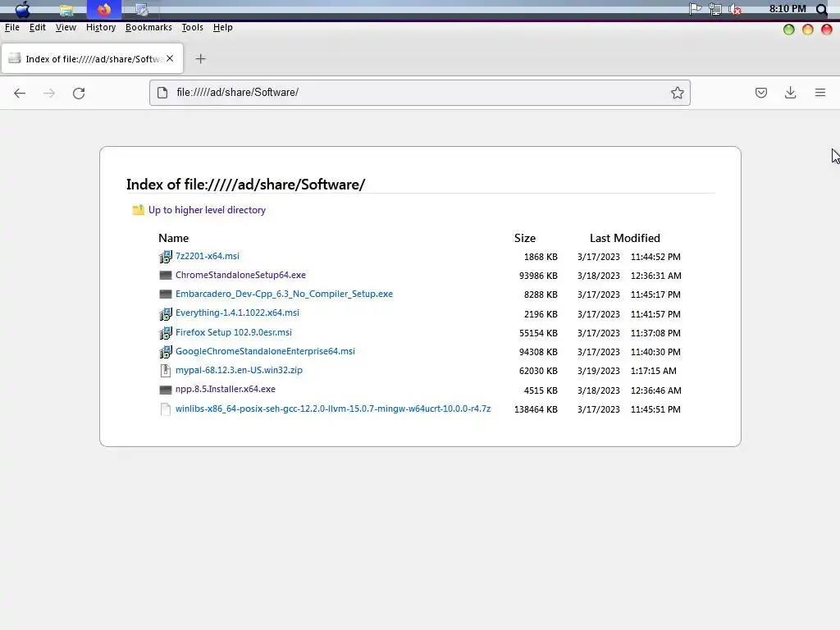Go up to higher level directory
Image resolution: width=840 pixels, height=630 pixels.
tap(207, 210)
